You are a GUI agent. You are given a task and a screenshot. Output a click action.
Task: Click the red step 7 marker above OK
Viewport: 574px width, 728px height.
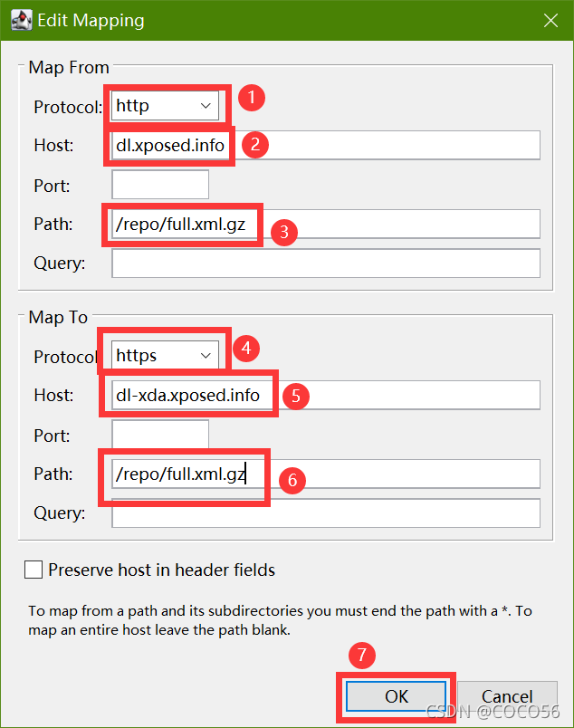[362, 655]
